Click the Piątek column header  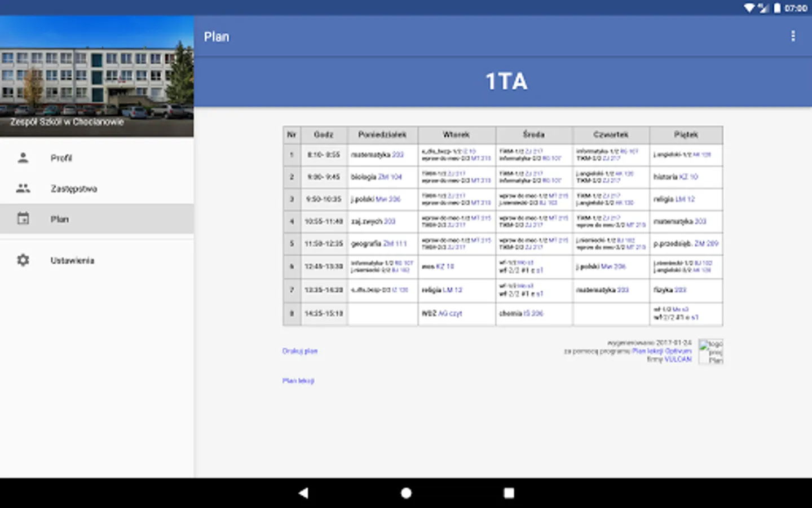(686, 135)
